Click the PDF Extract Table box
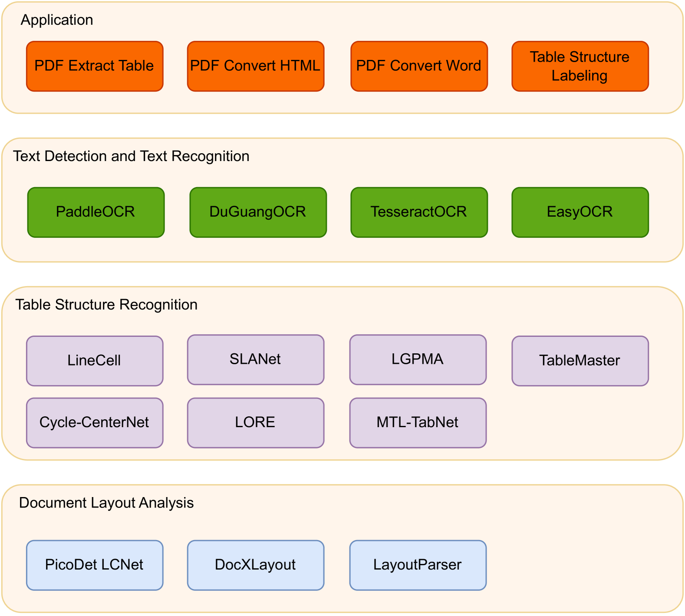The width and height of the screenshot is (685, 616). 95,66
